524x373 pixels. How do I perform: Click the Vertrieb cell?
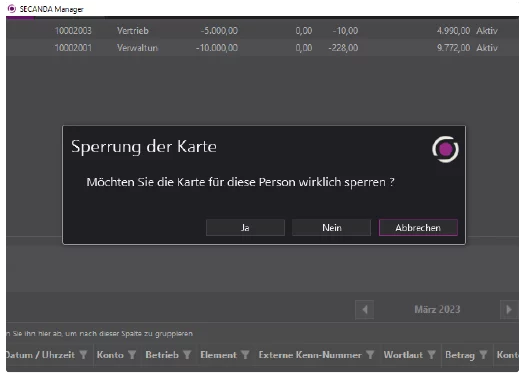tap(133, 31)
